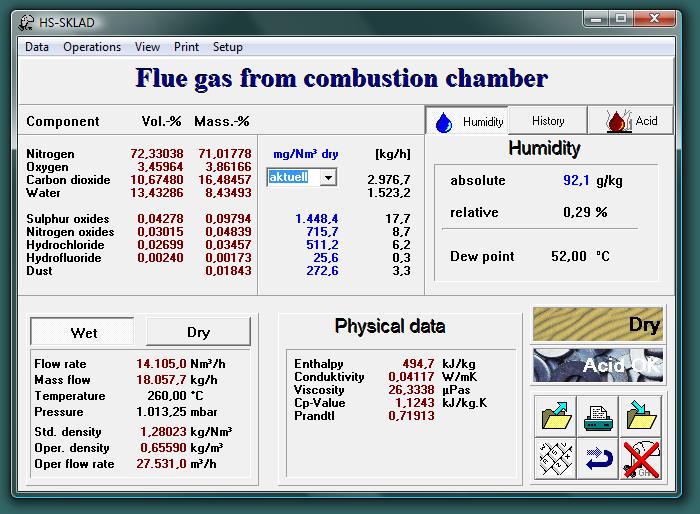Click the red crossed-out gauge icon
Viewport: 700px width, 514px height.
[641, 459]
